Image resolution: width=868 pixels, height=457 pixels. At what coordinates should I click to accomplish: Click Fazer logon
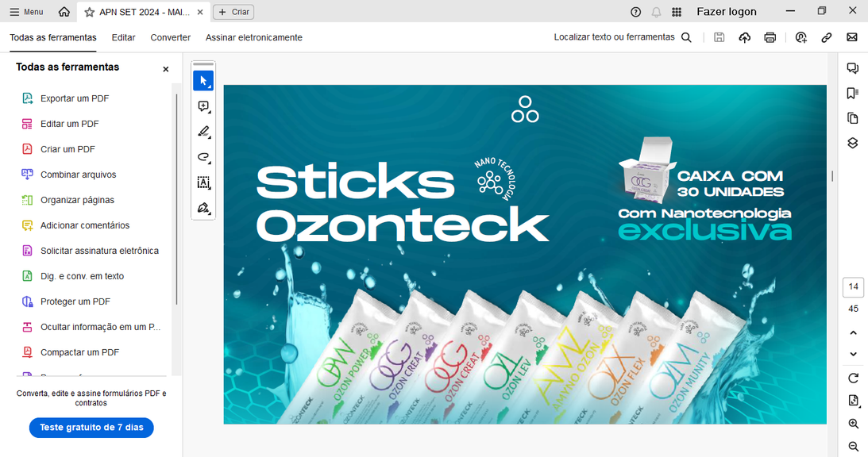pyautogui.click(x=727, y=12)
